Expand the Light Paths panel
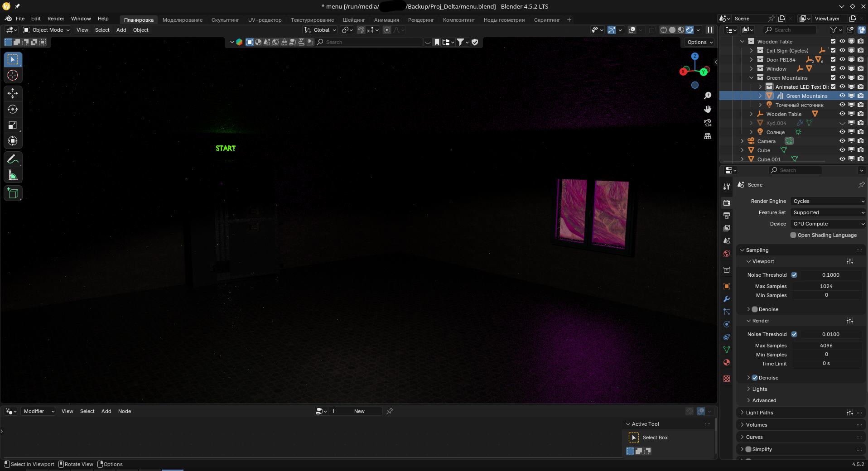This screenshot has height=471, width=868. pyautogui.click(x=759, y=413)
